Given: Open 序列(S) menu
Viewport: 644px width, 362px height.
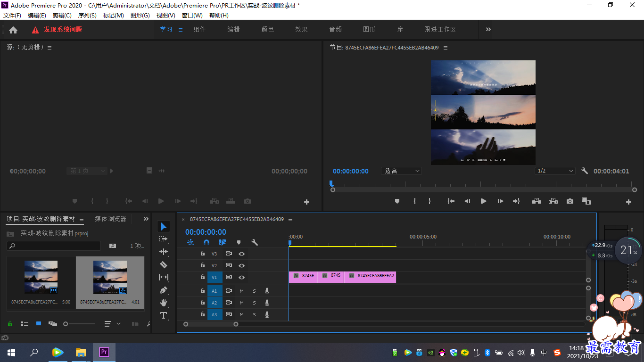Looking at the screenshot, I should point(87,15).
